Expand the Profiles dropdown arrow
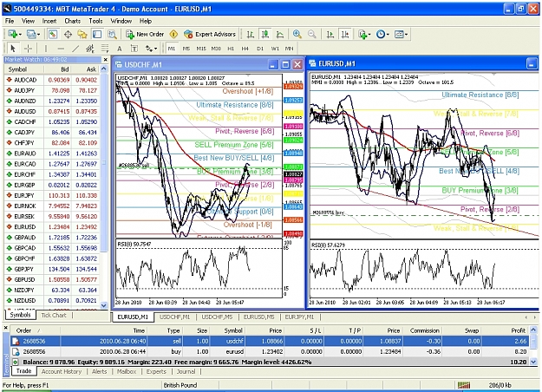 pyautogui.click(x=38, y=34)
